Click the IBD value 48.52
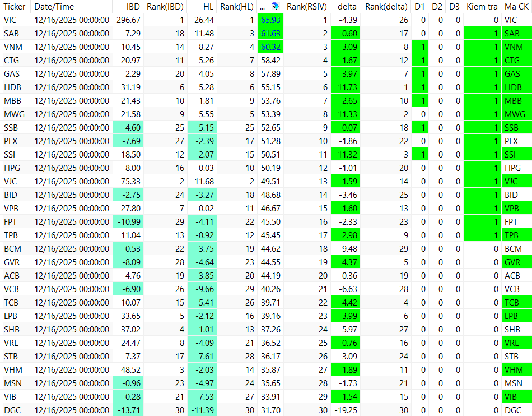Image resolution: width=532 pixels, height=416 pixels. 130,370
